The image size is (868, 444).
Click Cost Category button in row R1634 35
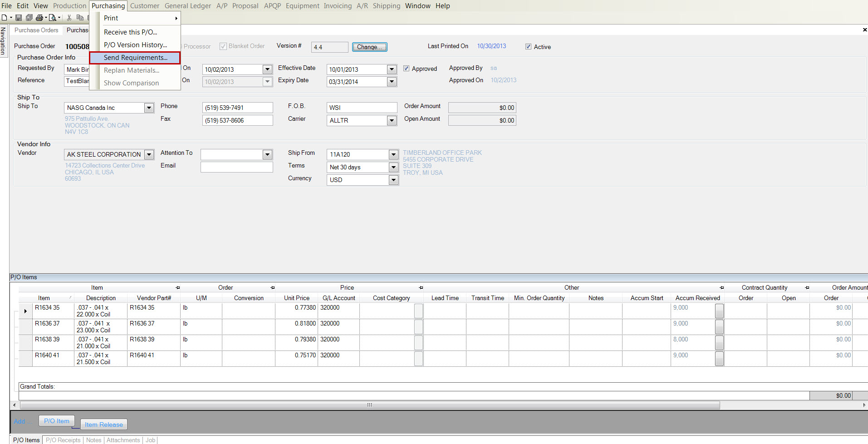pyautogui.click(x=419, y=311)
